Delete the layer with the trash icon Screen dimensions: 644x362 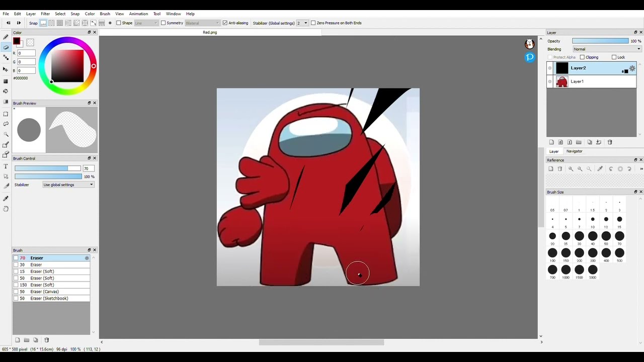click(x=610, y=142)
